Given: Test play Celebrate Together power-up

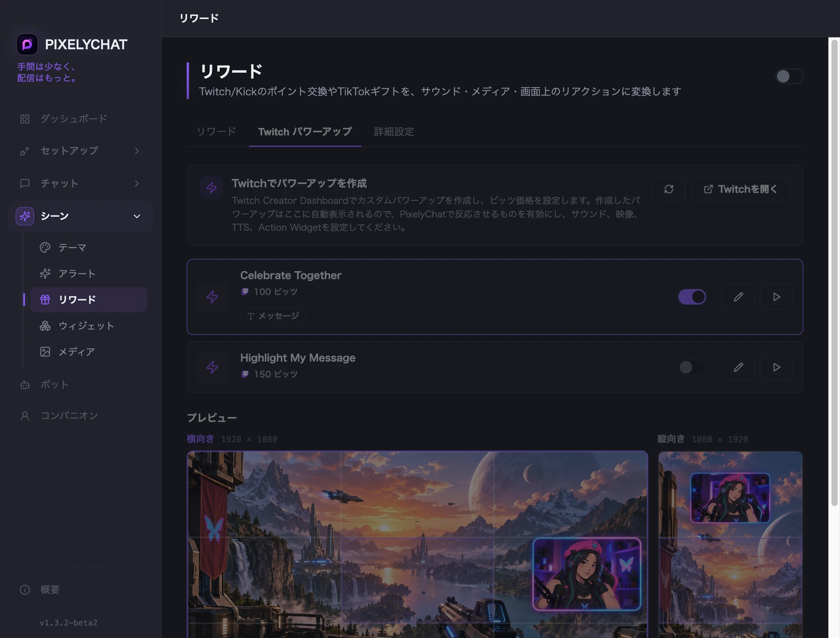Looking at the screenshot, I should (x=777, y=297).
